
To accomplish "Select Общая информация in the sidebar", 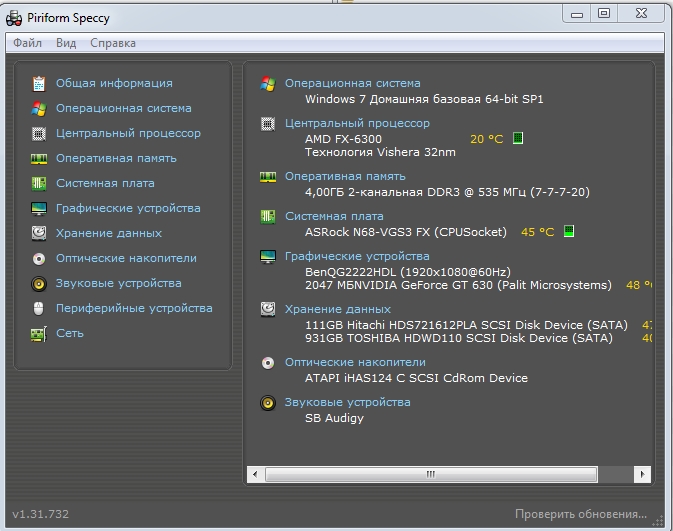I will coord(114,83).
